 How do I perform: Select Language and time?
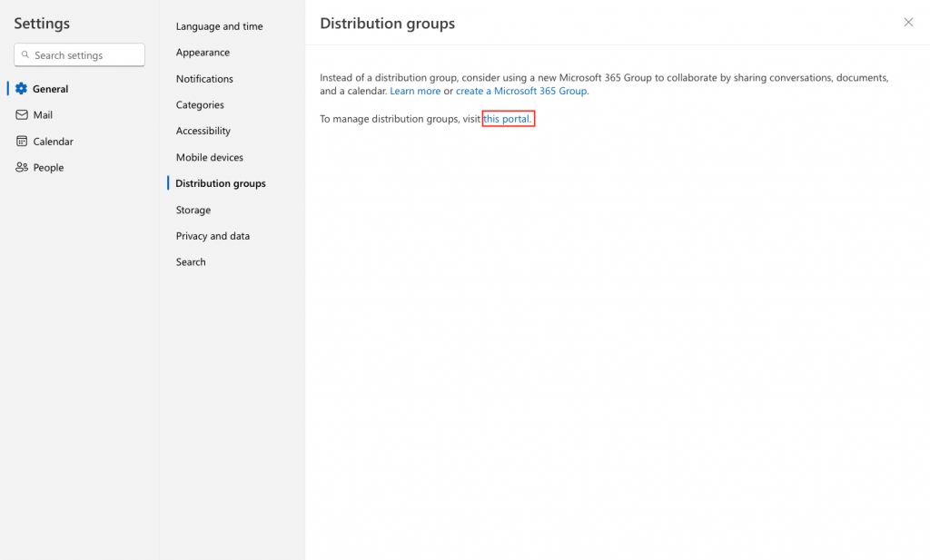(220, 26)
